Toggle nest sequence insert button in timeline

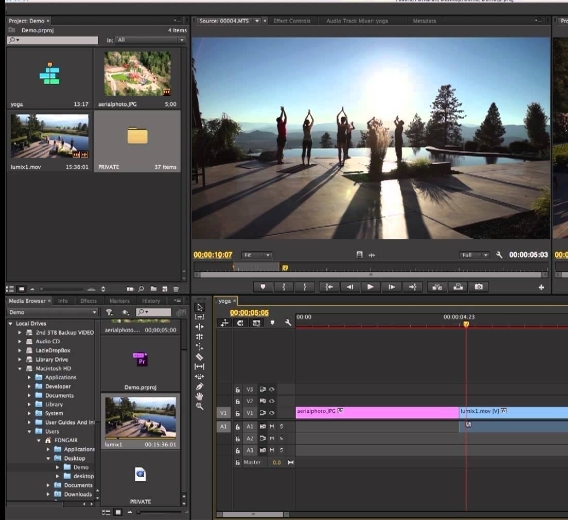click(225, 323)
